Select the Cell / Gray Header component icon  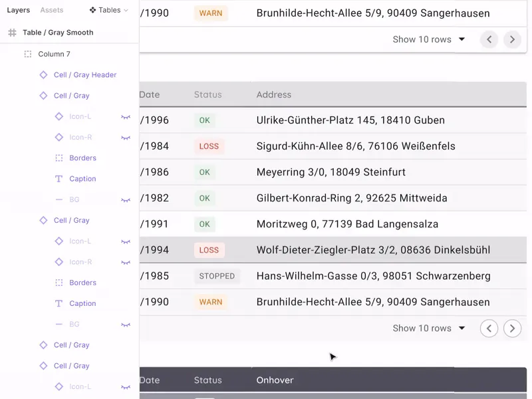43,74
